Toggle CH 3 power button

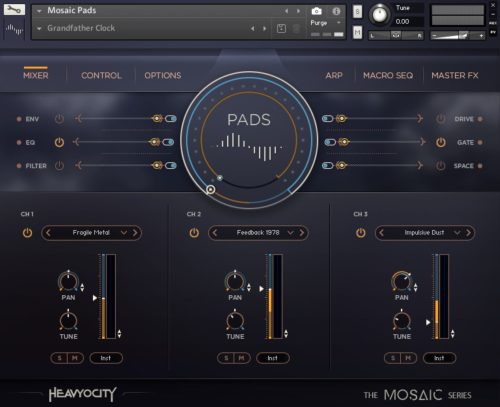tap(361, 233)
